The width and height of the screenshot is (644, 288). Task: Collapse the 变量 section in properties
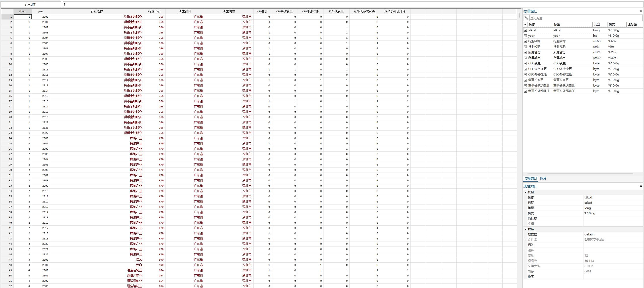[x=526, y=192]
